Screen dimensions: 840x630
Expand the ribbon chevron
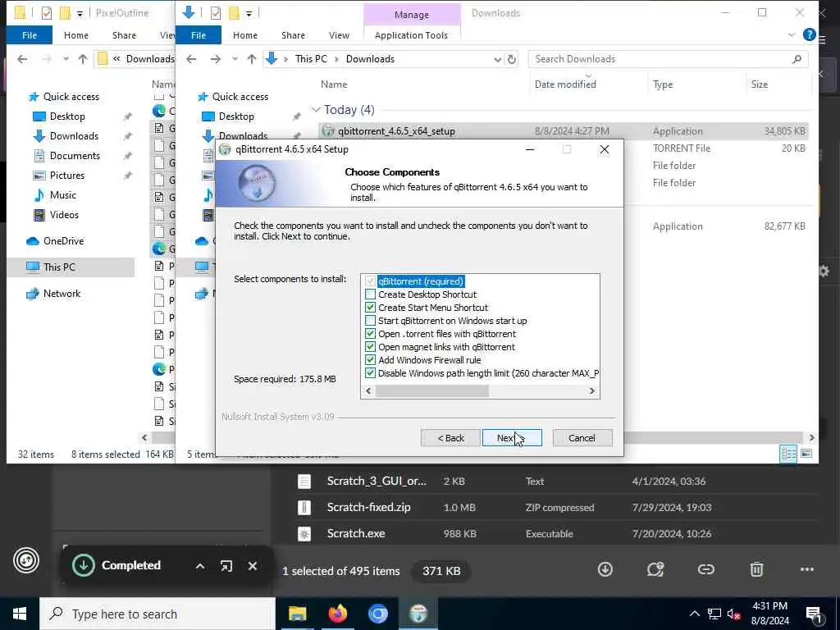[792, 34]
